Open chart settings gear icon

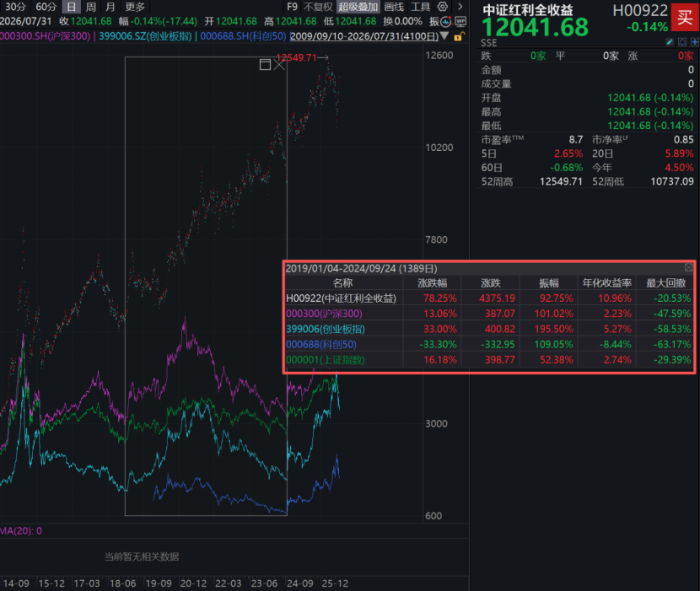[x=443, y=7]
